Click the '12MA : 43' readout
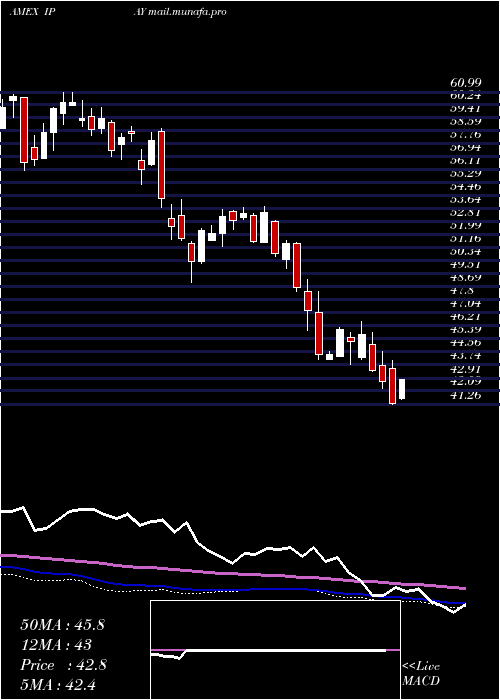Screen dimensions: 500x700 (56, 645)
